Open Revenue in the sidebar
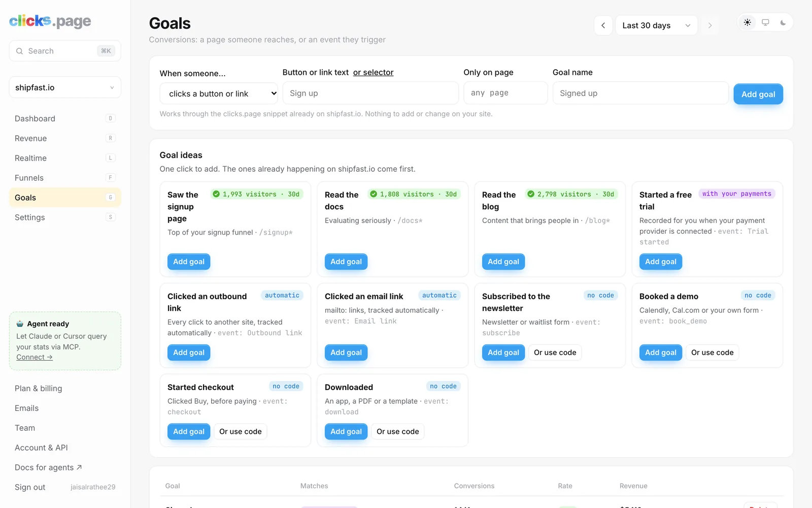 [65, 138]
